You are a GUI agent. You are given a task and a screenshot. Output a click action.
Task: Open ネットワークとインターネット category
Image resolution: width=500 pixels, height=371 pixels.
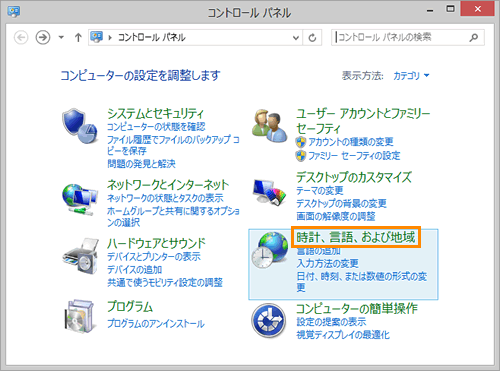pos(168,185)
